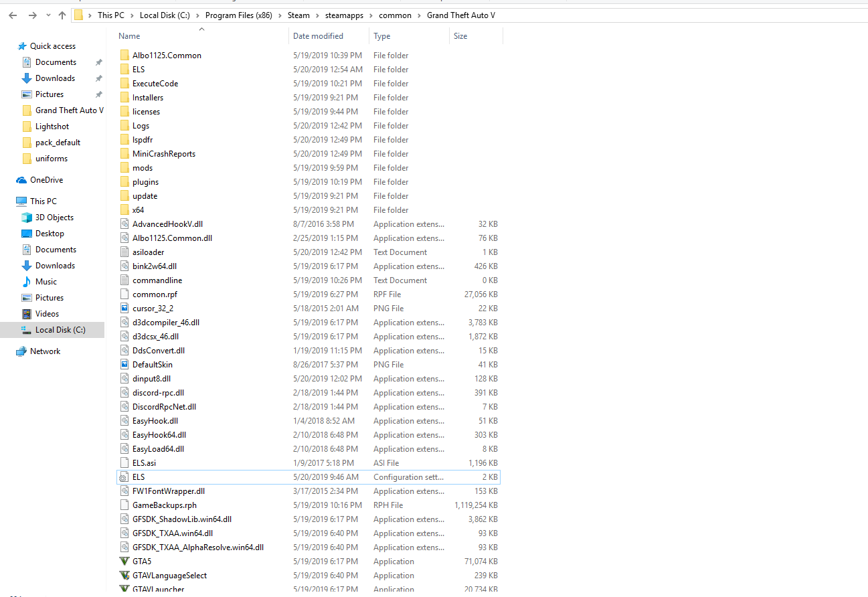Click the This PC monitor icon in sidebar

[21, 201]
